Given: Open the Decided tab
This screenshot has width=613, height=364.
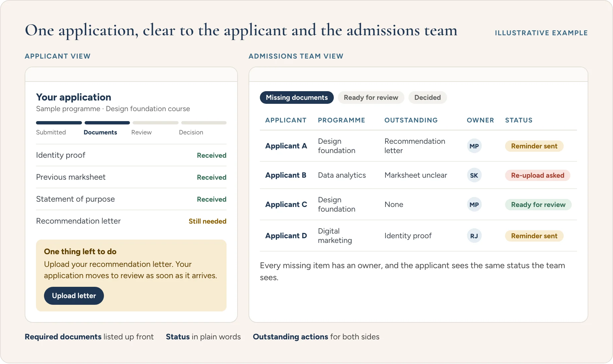Looking at the screenshot, I should coord(427,97).
